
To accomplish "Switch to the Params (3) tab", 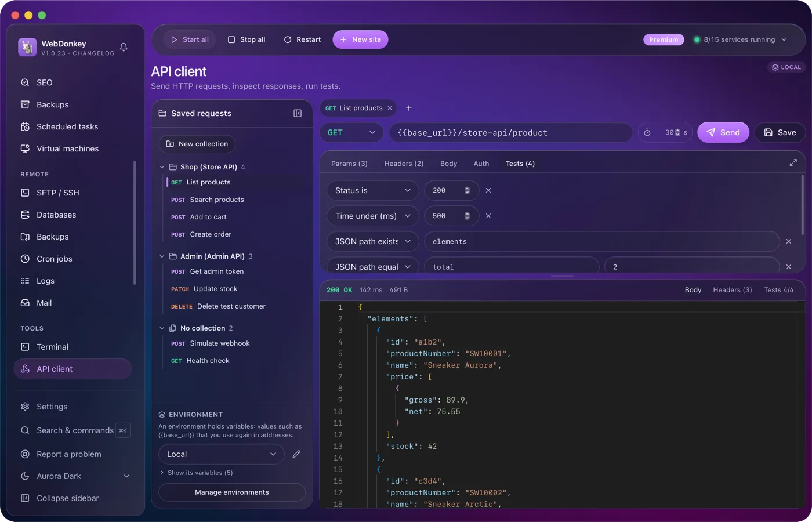I will point(349,164).
